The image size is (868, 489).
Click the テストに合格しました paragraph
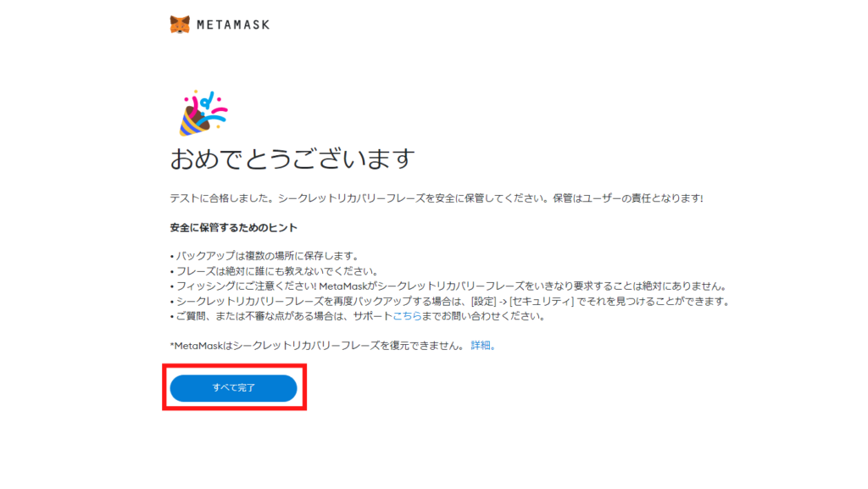(x=437, y=198)
